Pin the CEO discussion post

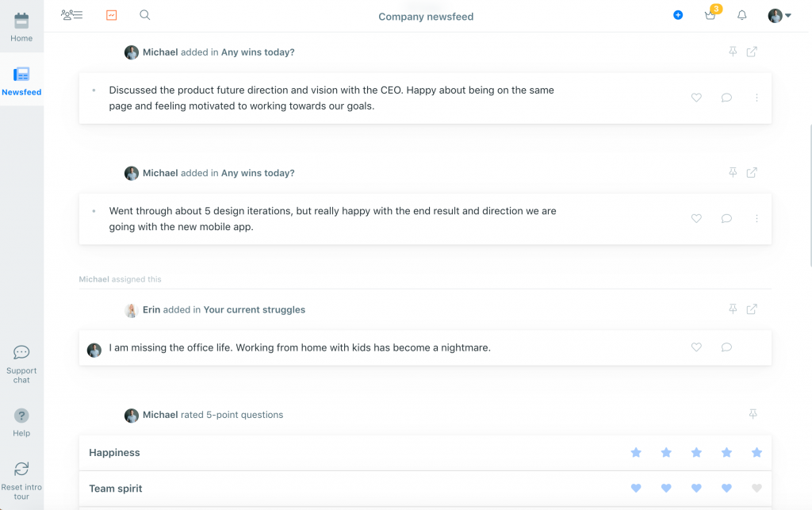point(733,52)
